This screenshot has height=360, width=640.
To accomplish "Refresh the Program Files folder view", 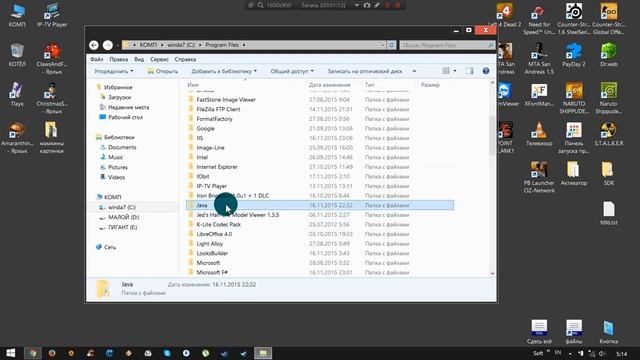I will (391, 45).
